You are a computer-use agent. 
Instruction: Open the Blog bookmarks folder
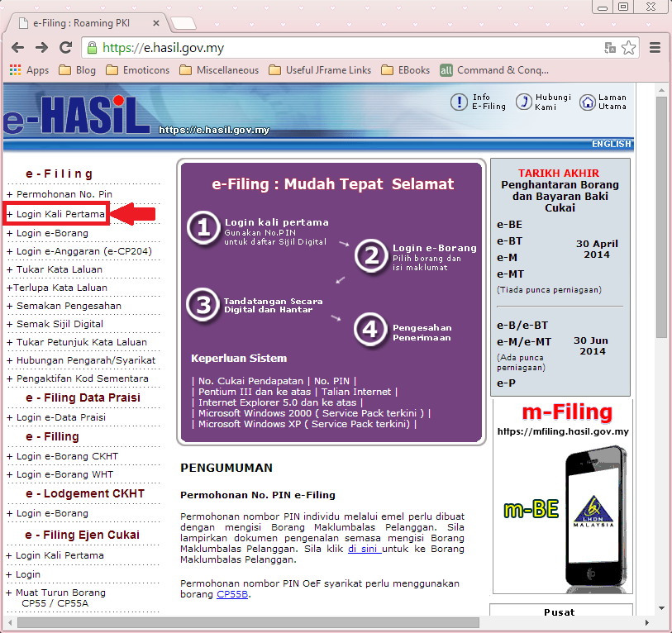77,70
